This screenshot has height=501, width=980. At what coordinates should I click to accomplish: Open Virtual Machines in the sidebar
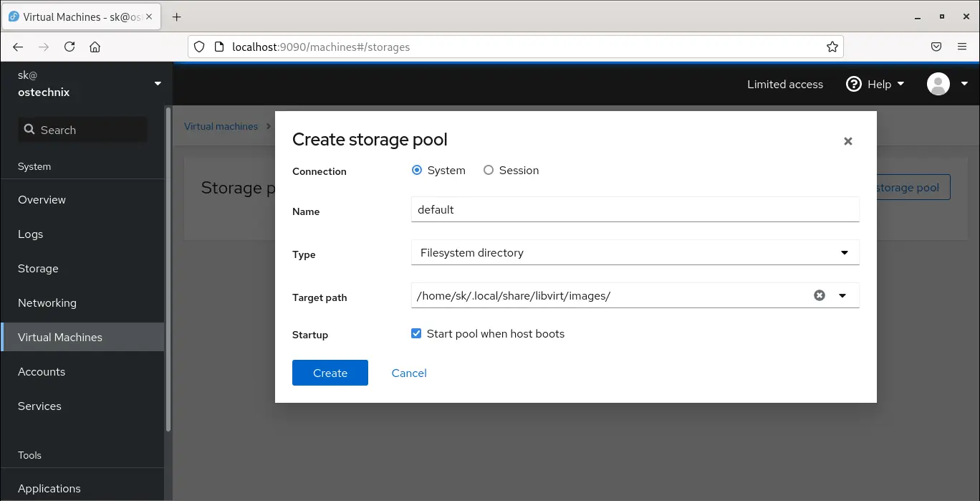[82, 338]
